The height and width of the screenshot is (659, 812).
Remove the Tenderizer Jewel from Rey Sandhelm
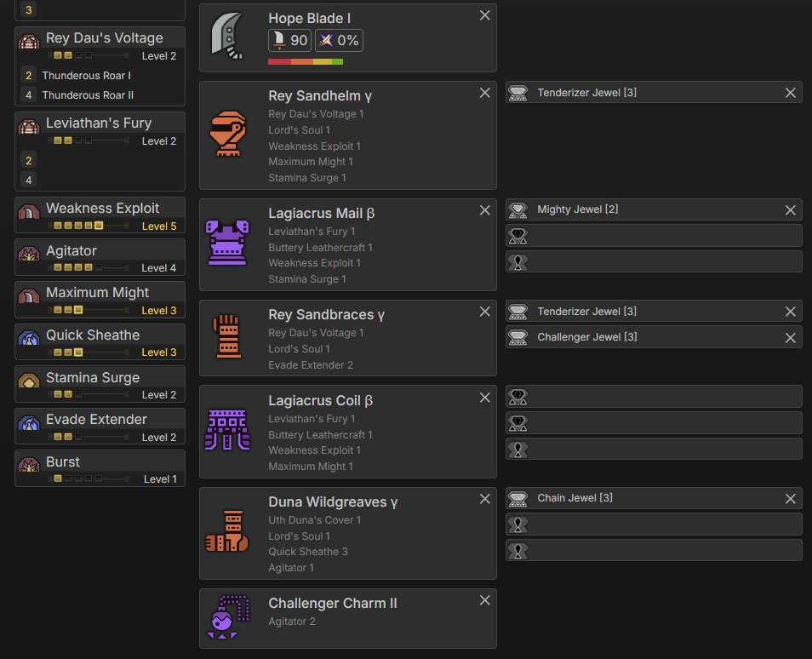[790, 93]
